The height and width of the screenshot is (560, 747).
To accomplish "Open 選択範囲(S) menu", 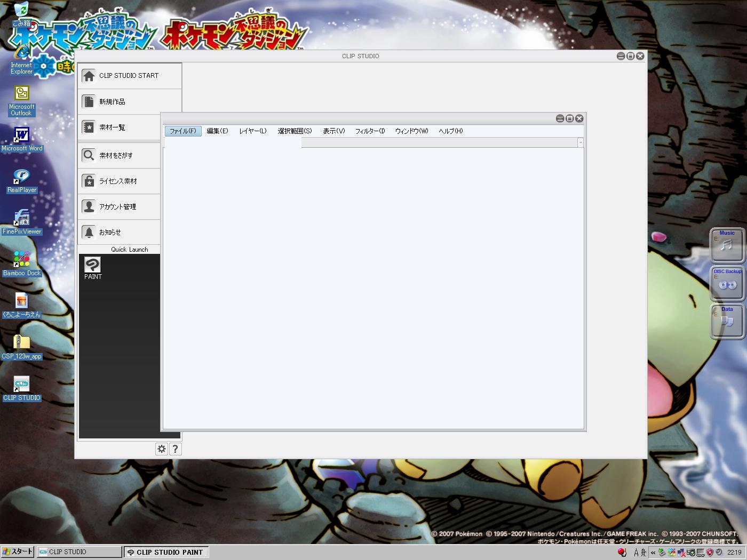I will pyautogui.click(x=295, y=131).
